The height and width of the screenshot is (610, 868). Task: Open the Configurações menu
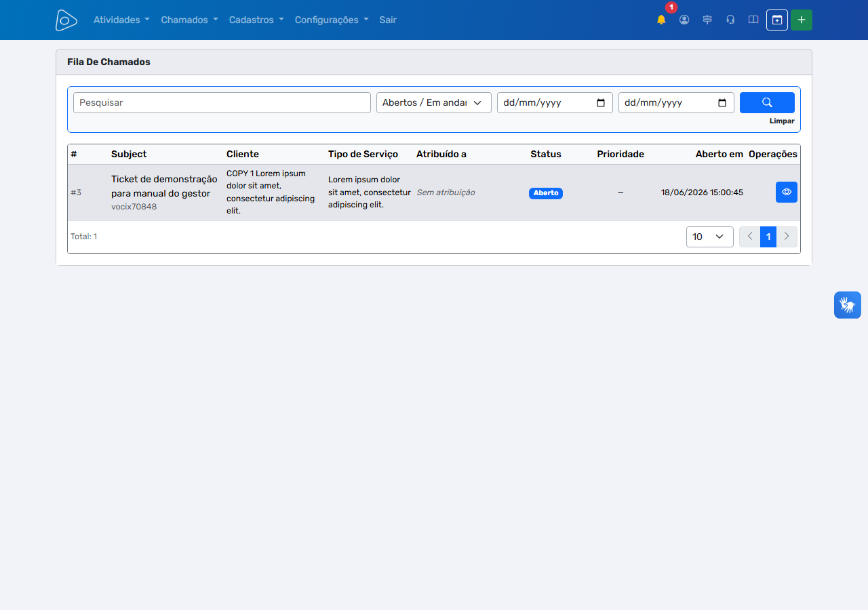(x=332, y=20)
